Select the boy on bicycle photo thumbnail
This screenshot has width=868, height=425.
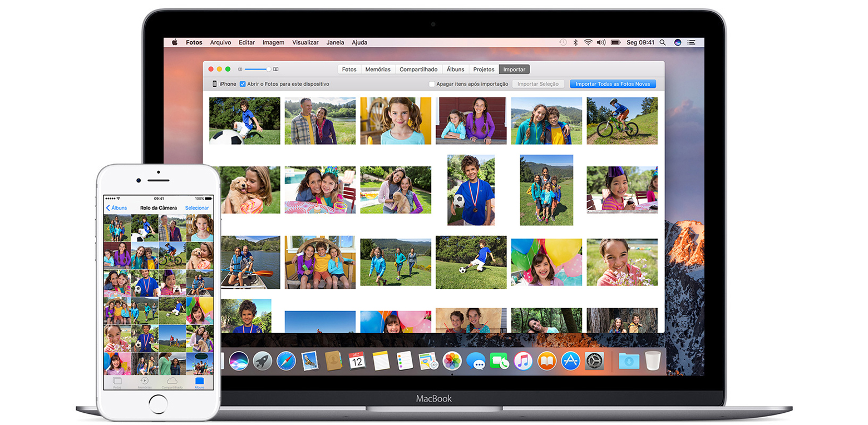[x=622, y=121]
